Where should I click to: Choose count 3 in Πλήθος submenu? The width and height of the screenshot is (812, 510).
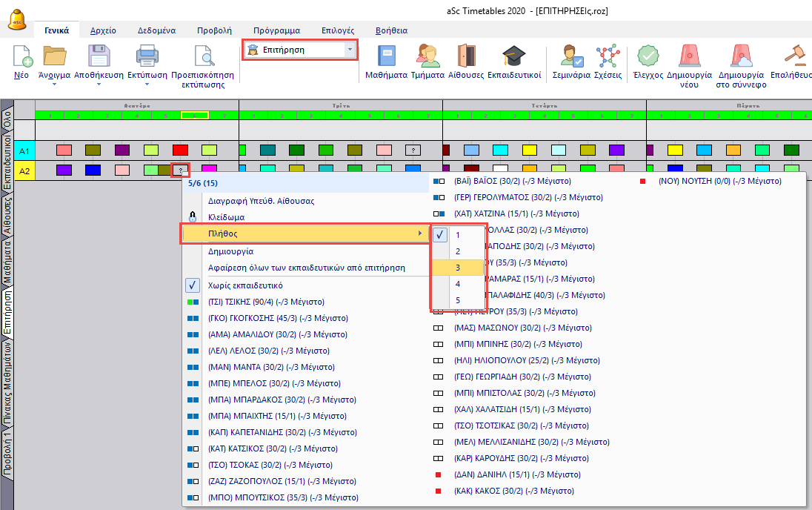[458, 268]
